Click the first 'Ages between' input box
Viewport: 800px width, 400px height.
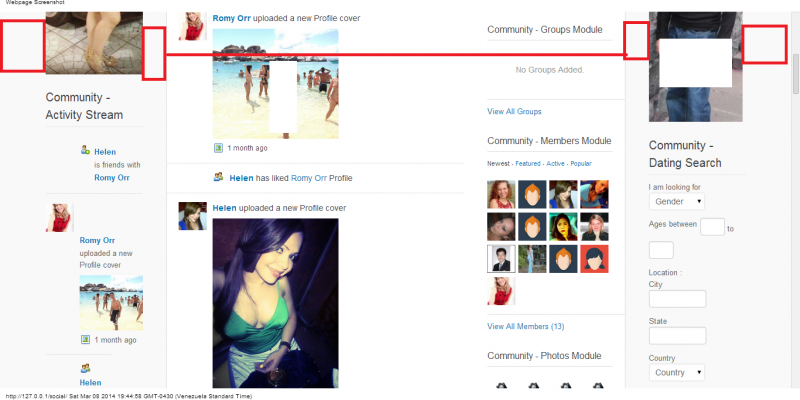click(x=712, y=228)
